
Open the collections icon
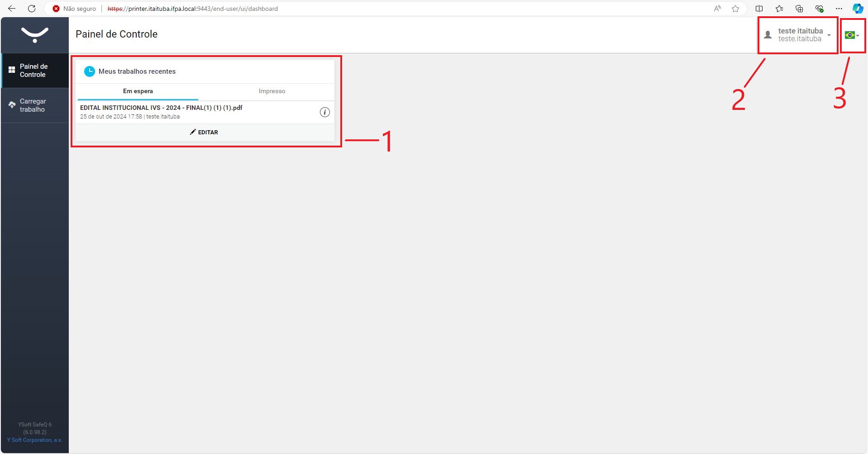click(x=799, y=9)
